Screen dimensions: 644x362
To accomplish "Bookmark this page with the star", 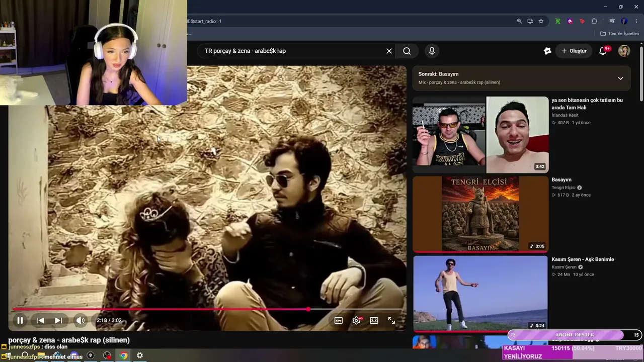I will [x=541, y=21].
